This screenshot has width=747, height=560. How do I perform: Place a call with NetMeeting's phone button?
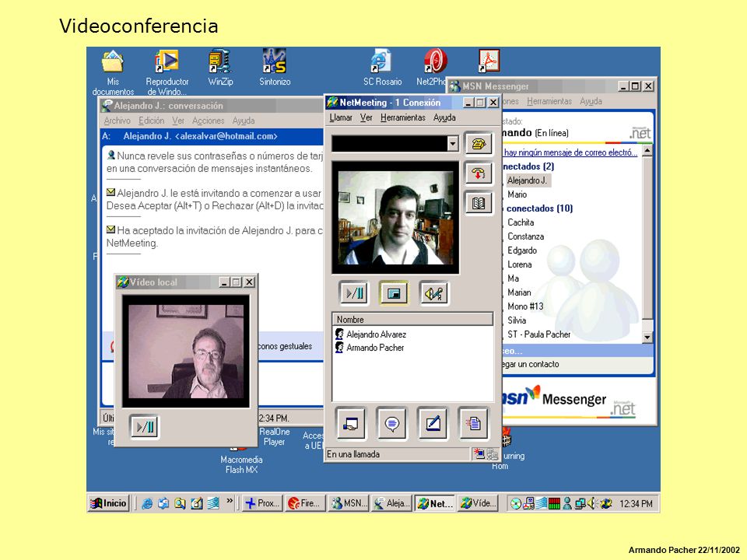pos(479,144)
